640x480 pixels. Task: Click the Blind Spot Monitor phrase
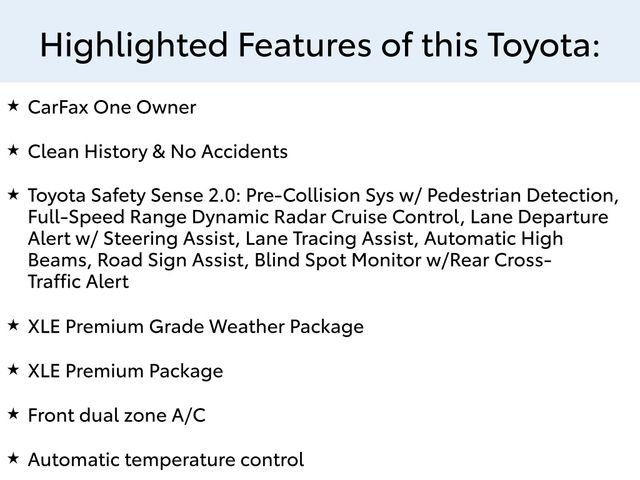point(327,261)
